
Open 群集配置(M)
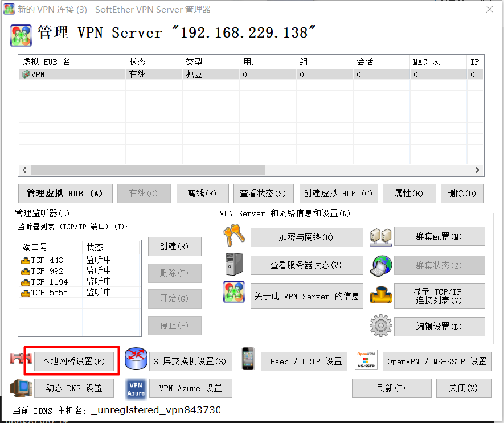tap(440, 237)
